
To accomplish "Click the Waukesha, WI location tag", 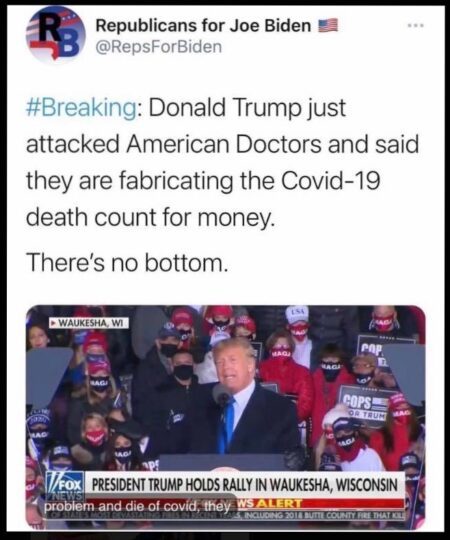I will point(88,323).
